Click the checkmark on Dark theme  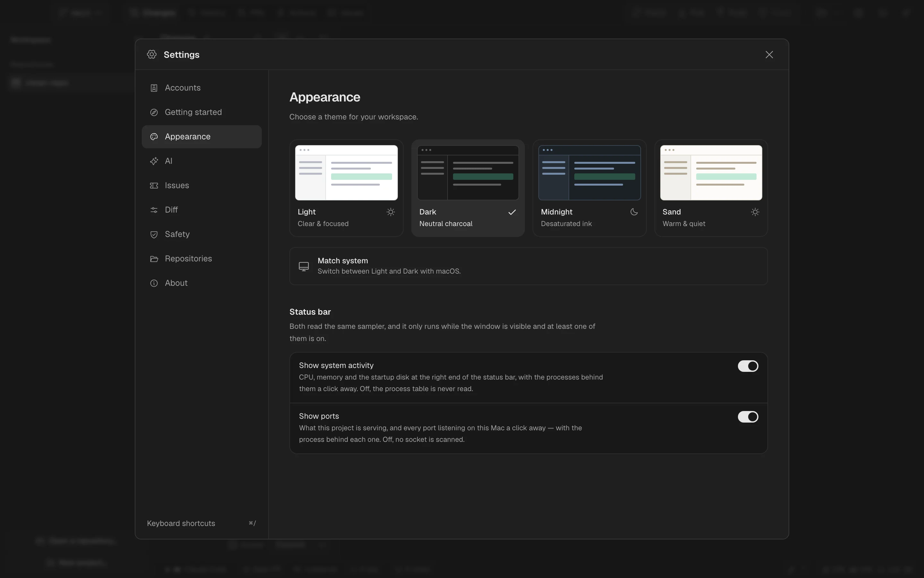tap(512, 212)
